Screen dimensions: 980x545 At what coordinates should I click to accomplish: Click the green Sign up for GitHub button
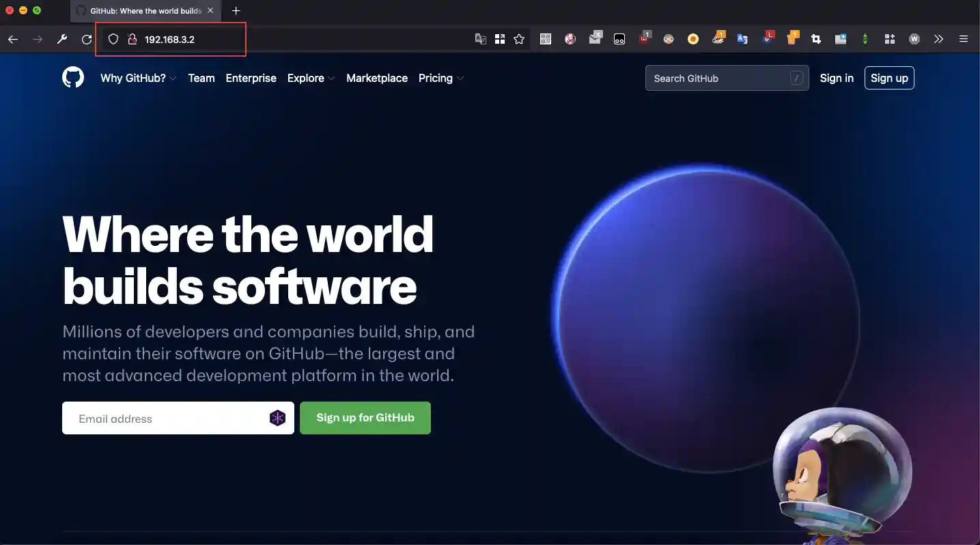point(365,418)
